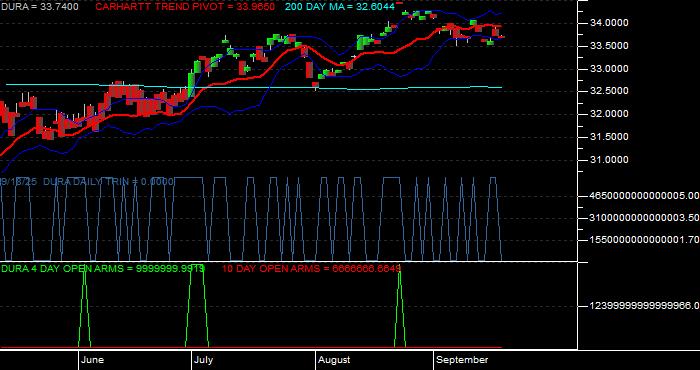Click the 32.0000 price axis label
The width and height of the screenshot is (700, 370).
pos(610,114)
